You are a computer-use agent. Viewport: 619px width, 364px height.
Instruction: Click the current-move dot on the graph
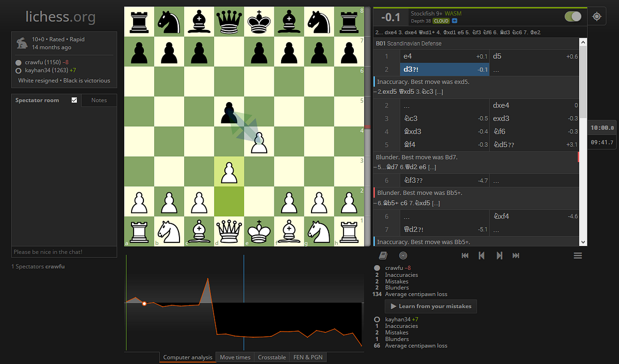coord(144,304)
